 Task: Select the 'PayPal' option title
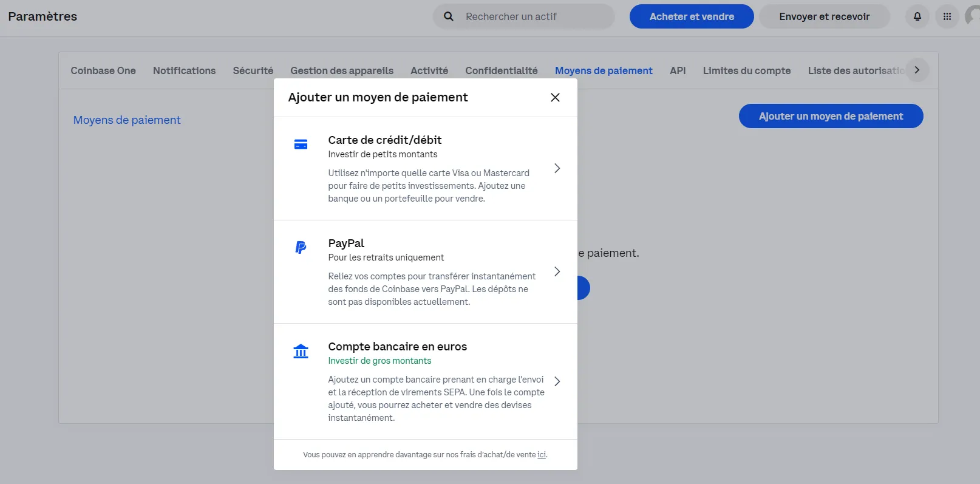click(x=346, y=243)
